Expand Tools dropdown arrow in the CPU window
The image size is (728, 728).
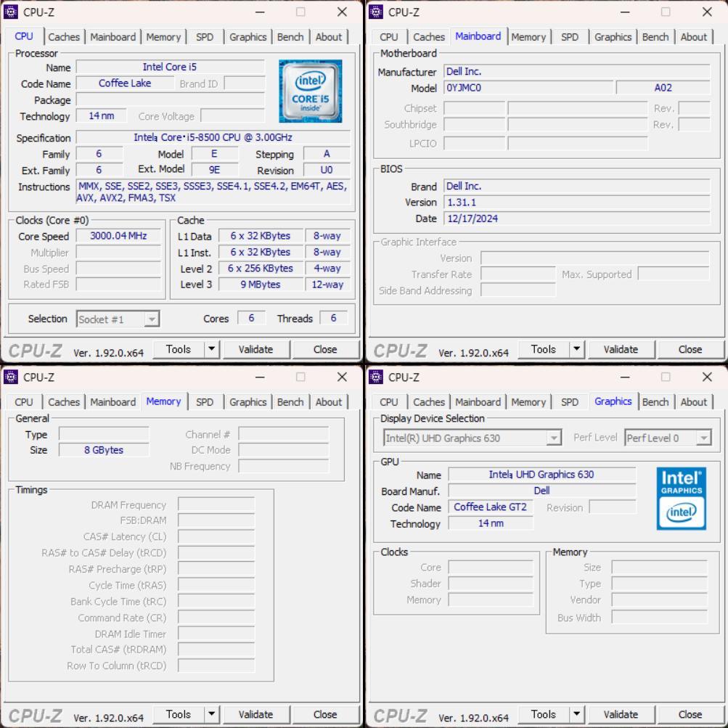pyautogui.click(x=211, y=349)
